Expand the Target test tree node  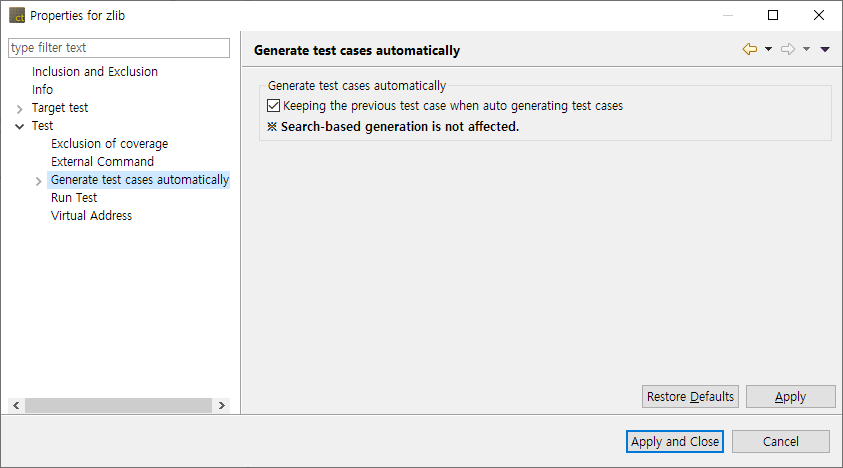click(20, 108)
